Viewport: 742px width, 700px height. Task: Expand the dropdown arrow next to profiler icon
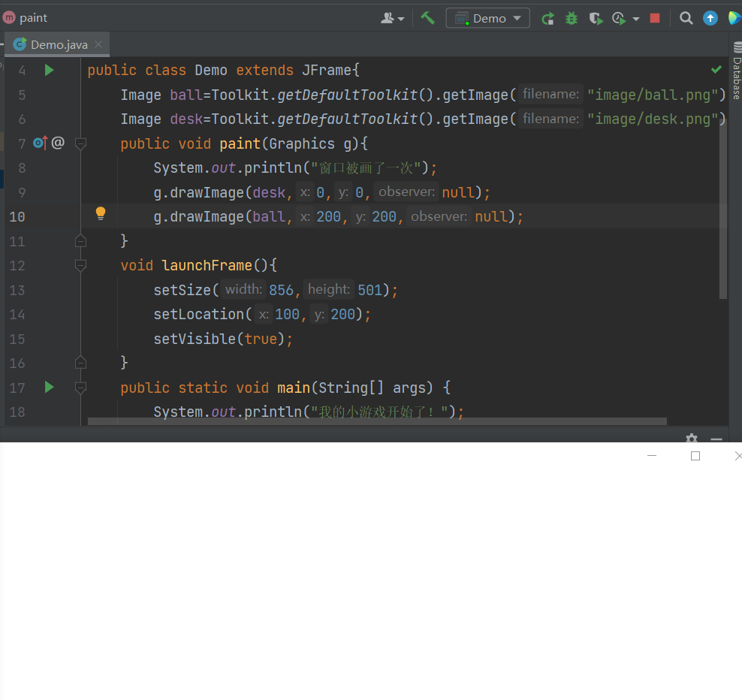(x=636, y=19)
